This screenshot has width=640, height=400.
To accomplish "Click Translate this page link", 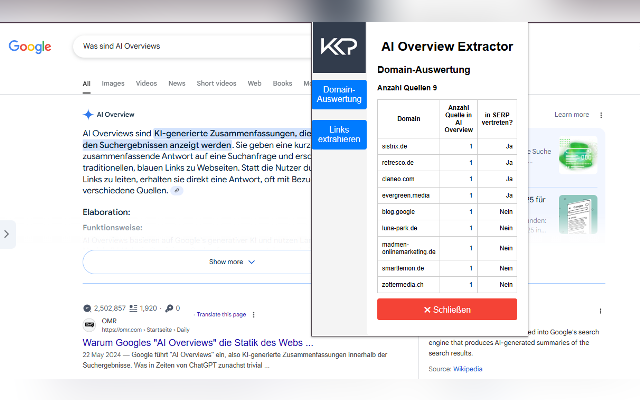I will pos(221,314).
